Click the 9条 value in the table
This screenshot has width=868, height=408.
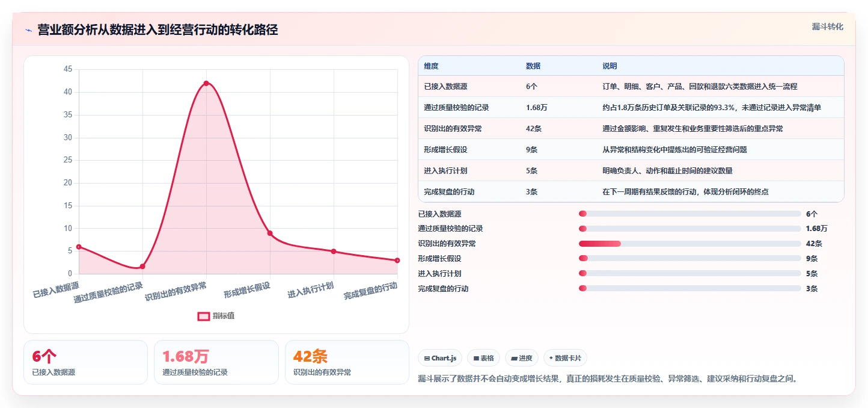tap(531, 150)
